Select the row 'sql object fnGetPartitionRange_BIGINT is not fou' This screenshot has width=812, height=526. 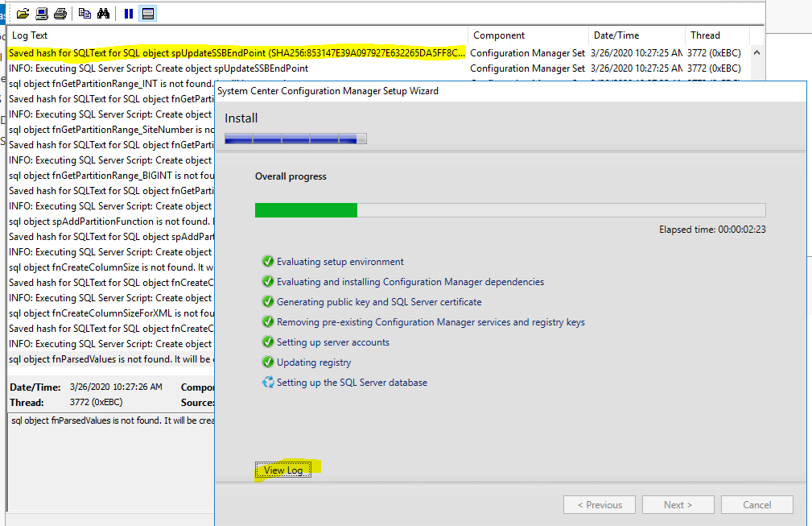click(111, 176)
